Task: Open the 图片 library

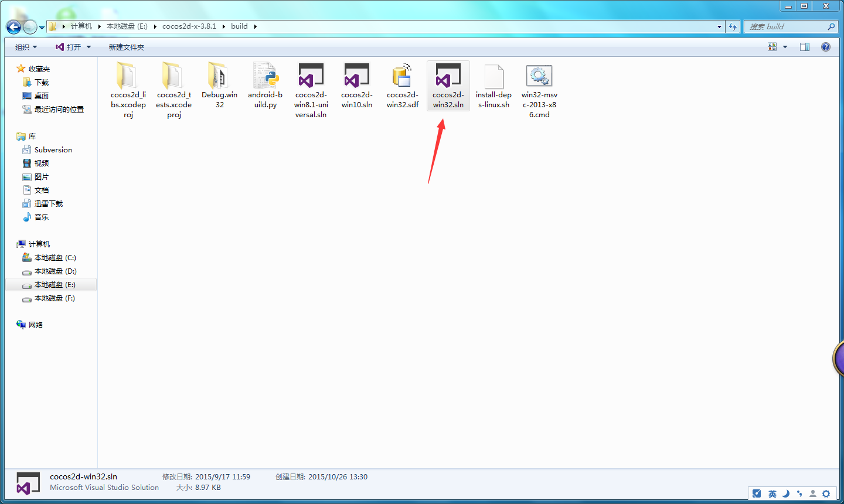Action: (42, 176)
